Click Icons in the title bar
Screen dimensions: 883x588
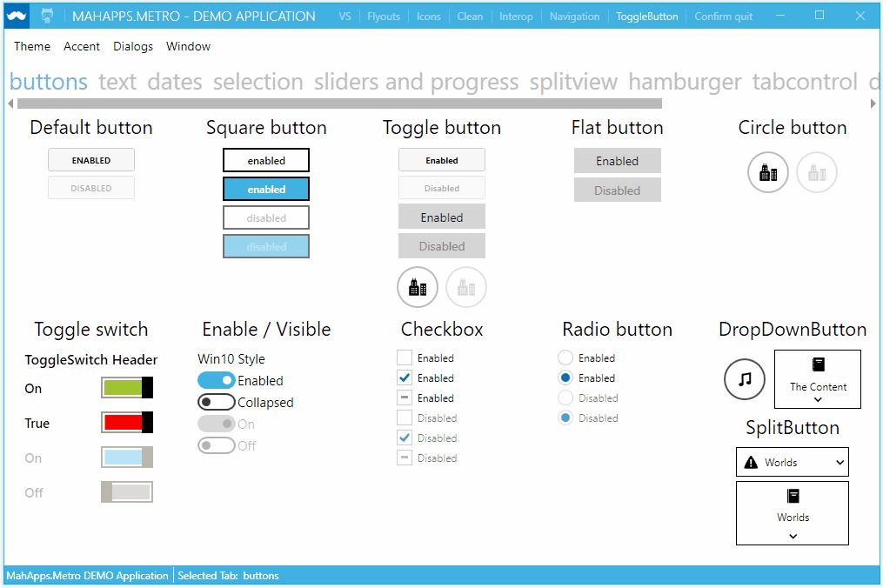click(429, 17)
